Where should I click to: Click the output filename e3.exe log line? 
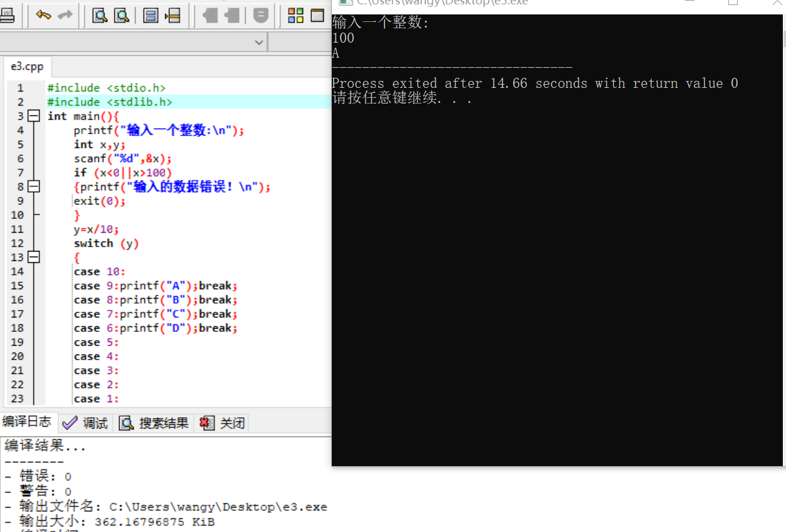pyautogui.click(x=166, y=507)
